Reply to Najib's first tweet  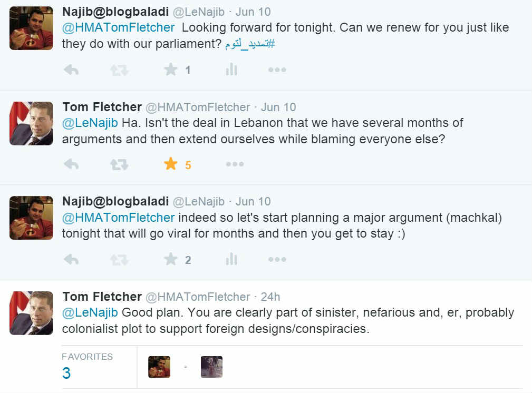point(71,70)
